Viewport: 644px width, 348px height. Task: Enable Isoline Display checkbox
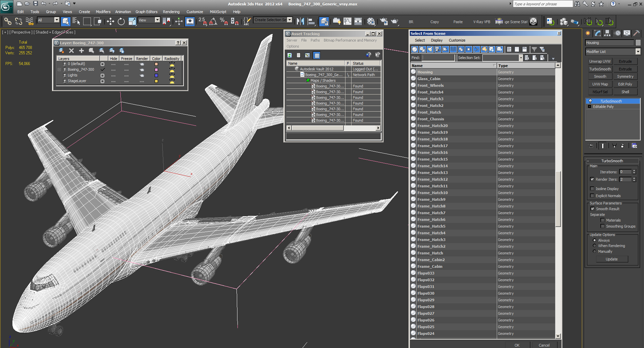coord(592,189)
